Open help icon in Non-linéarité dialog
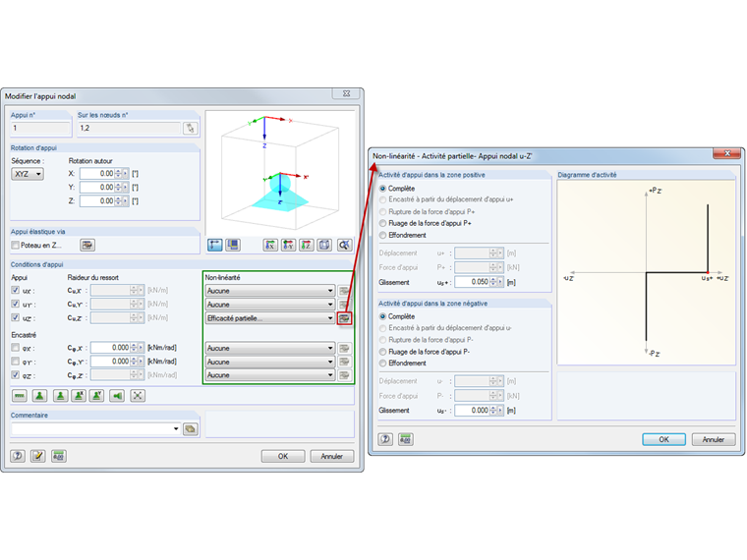 [385, 439]
